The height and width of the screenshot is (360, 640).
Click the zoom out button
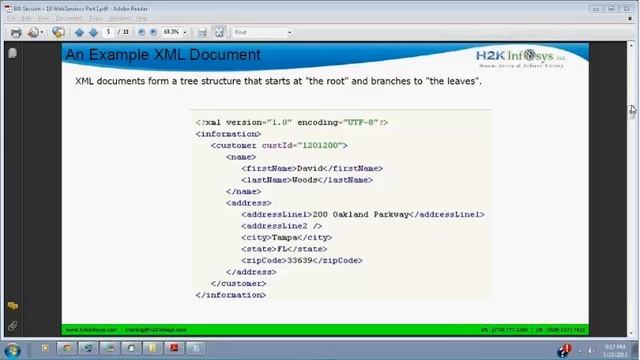(x=141, y=32)
